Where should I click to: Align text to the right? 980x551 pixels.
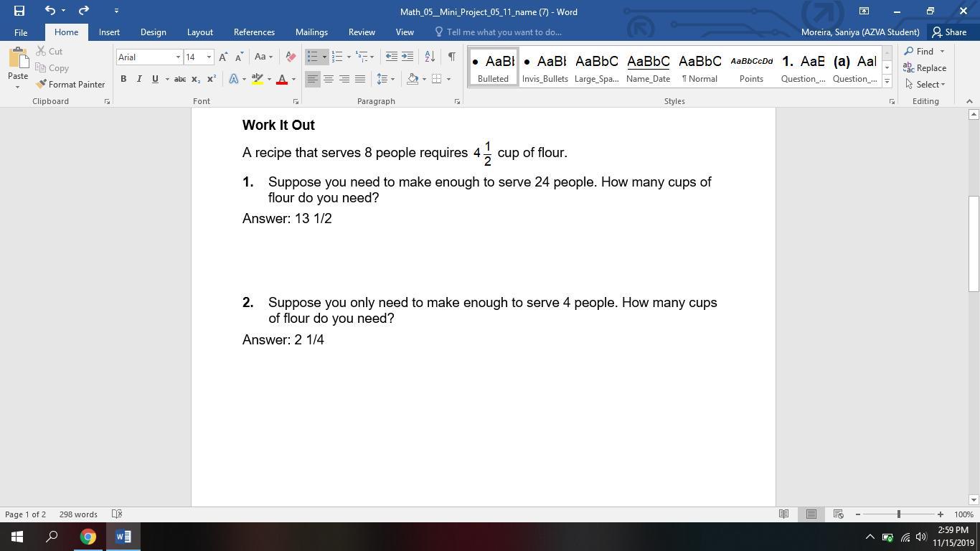(x=344, y=79)
